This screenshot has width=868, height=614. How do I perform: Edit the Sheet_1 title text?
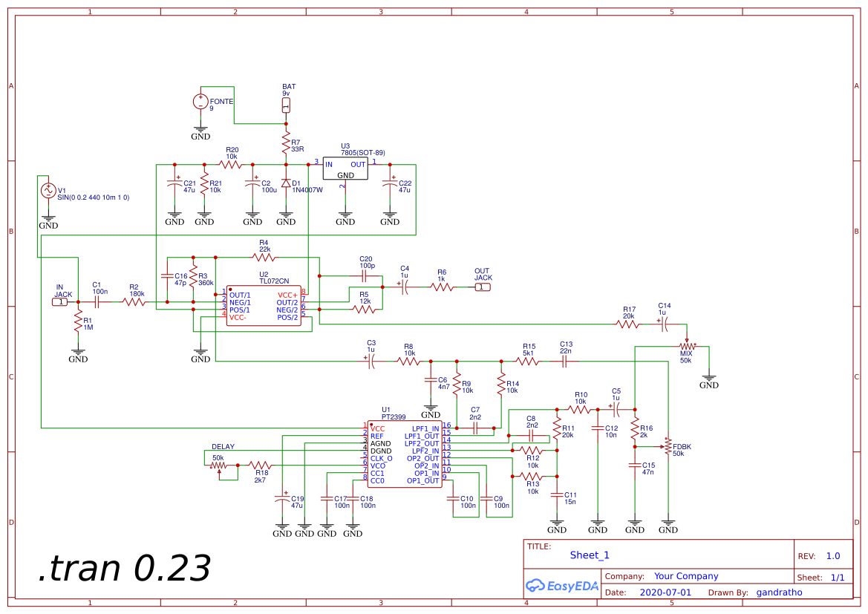tap(588, 555)
